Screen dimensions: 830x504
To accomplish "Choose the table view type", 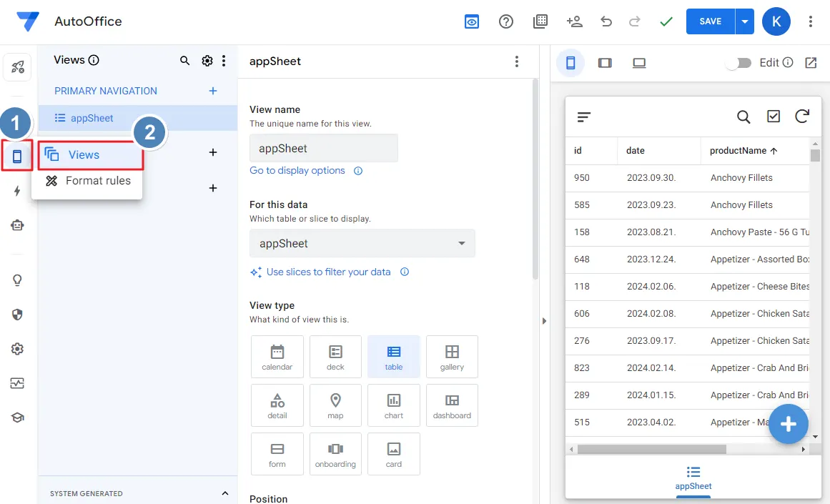I will [x=393, y=357].
